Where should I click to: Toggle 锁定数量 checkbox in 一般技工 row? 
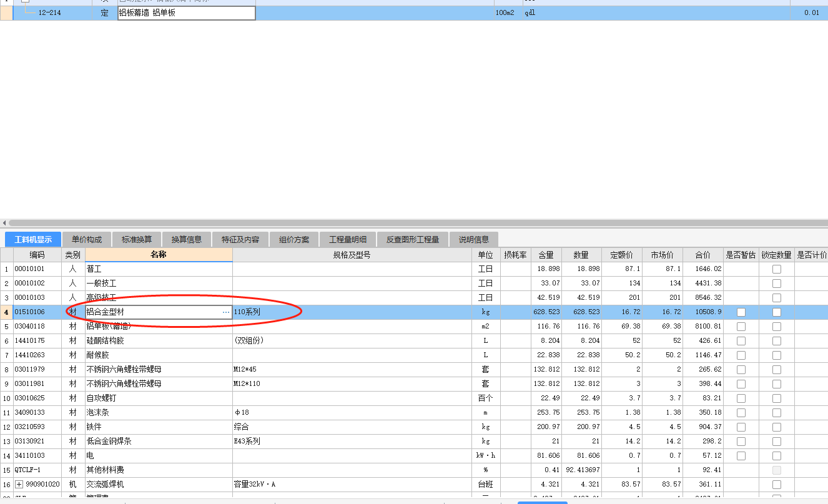(x=777, y=284)
